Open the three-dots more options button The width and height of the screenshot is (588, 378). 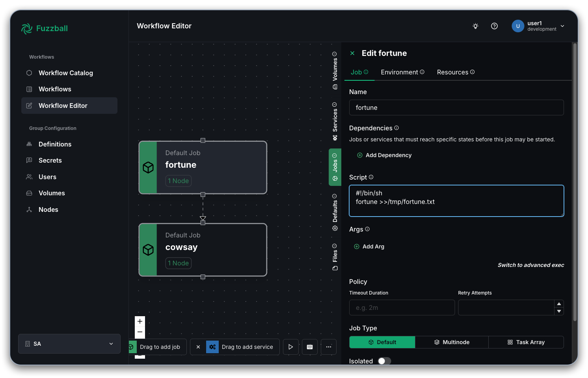329,347
